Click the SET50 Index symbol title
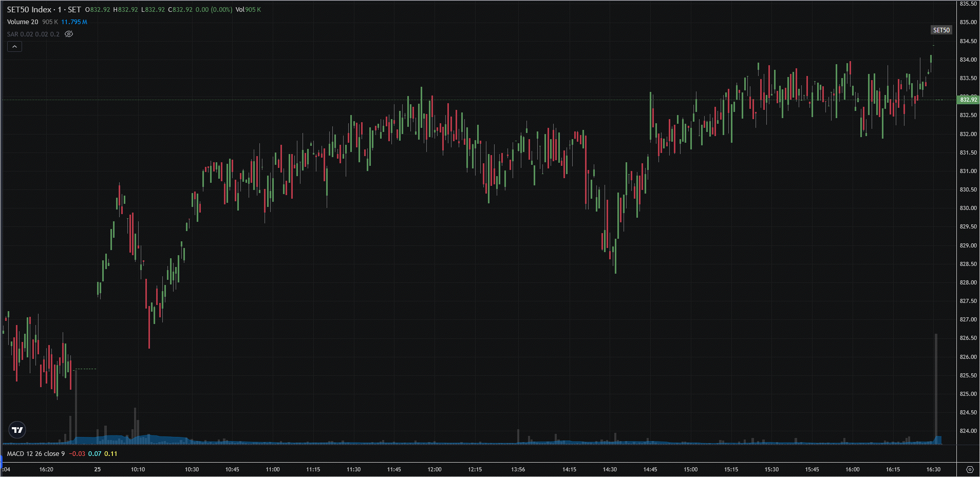This screenshot has height=477, width=980. coord(29,10)
